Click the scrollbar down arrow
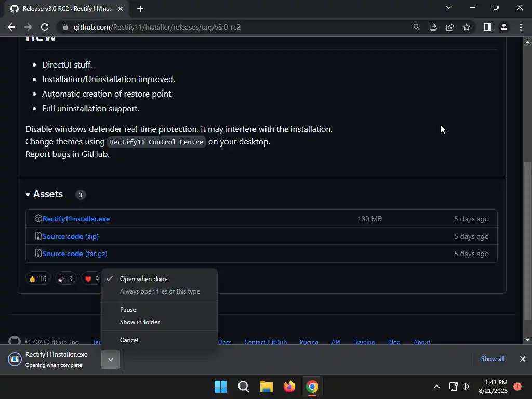The height and width of the screenshot is (399, 532). [527, 340]
